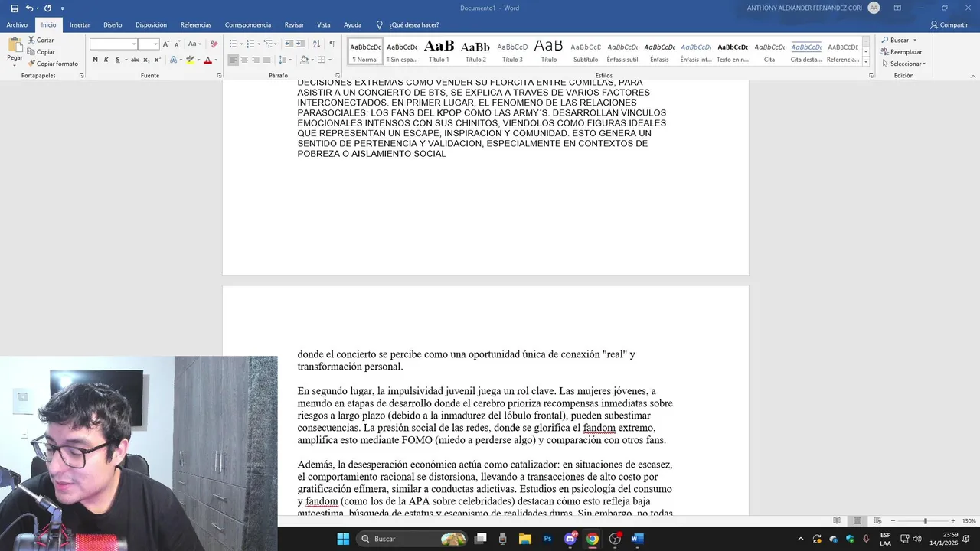Switch to Insertar tab
The height and width of the screenshot is (551, 980).
pyautogui.click(x=80, y=24)
